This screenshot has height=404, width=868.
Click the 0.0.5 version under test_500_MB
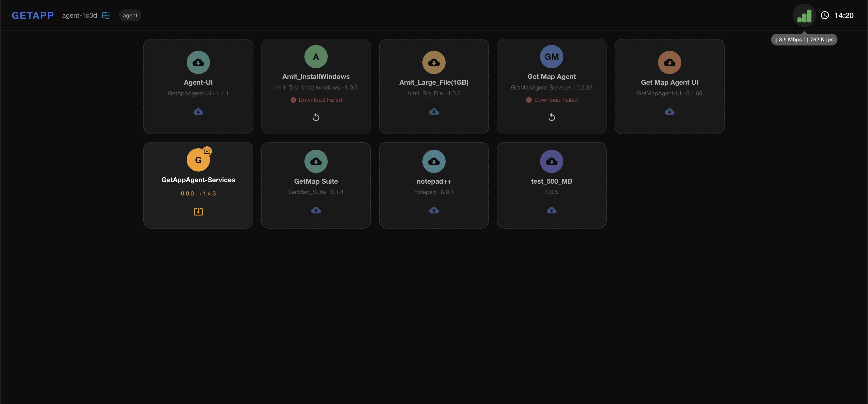(551, 192)
